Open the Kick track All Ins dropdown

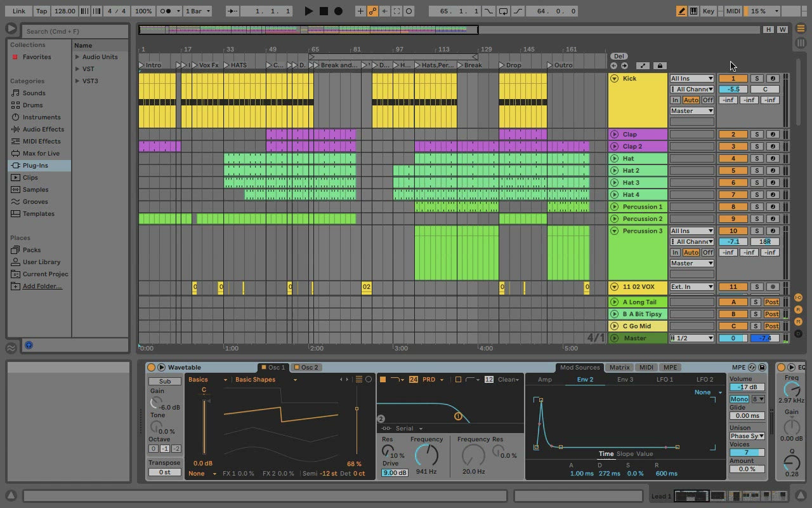pyautogui.click(x=691, y=79)
